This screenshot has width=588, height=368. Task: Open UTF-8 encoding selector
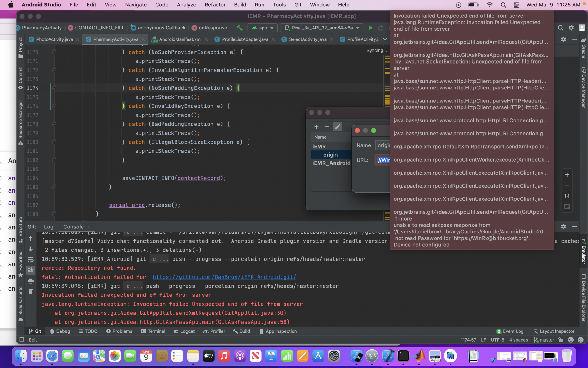tap(497, 340)
